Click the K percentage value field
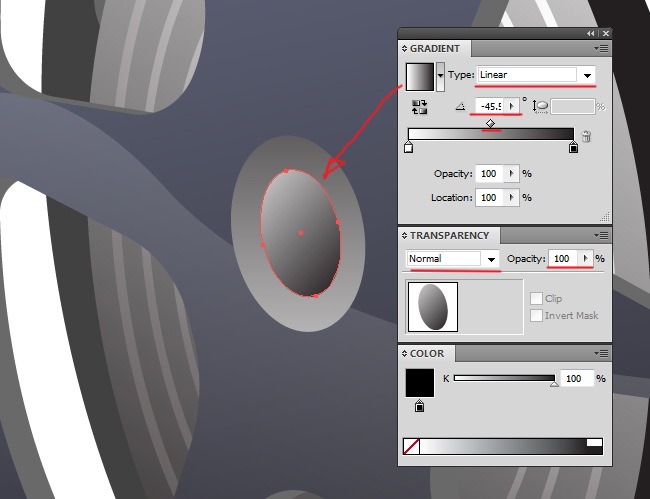The width and height of the screenshot is (650, 499). pyautogui.click(x=577, y=378)
